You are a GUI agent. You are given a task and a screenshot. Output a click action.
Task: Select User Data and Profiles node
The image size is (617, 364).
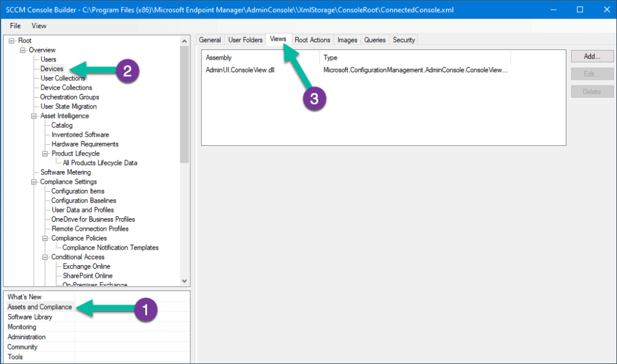[83, 210]
